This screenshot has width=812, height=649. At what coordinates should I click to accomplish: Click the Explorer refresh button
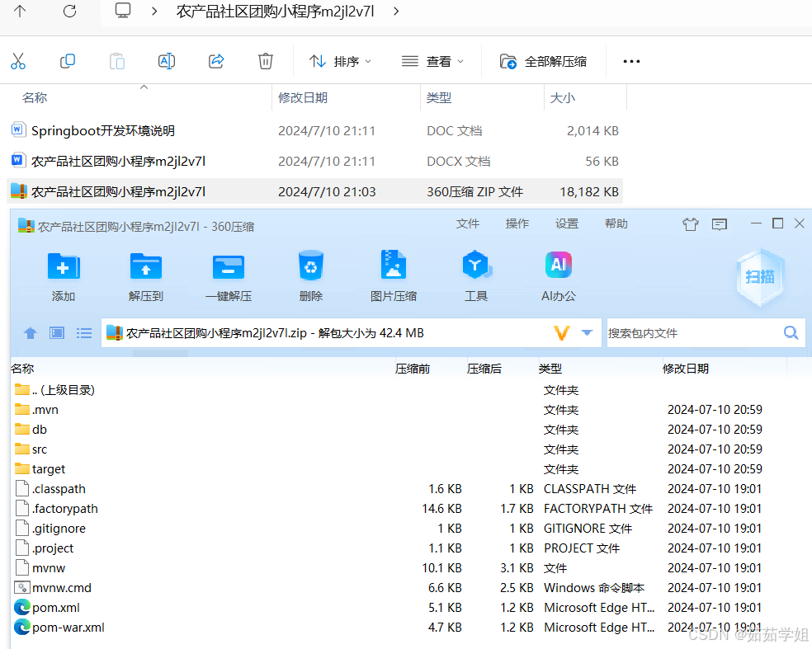coord(69,11)
